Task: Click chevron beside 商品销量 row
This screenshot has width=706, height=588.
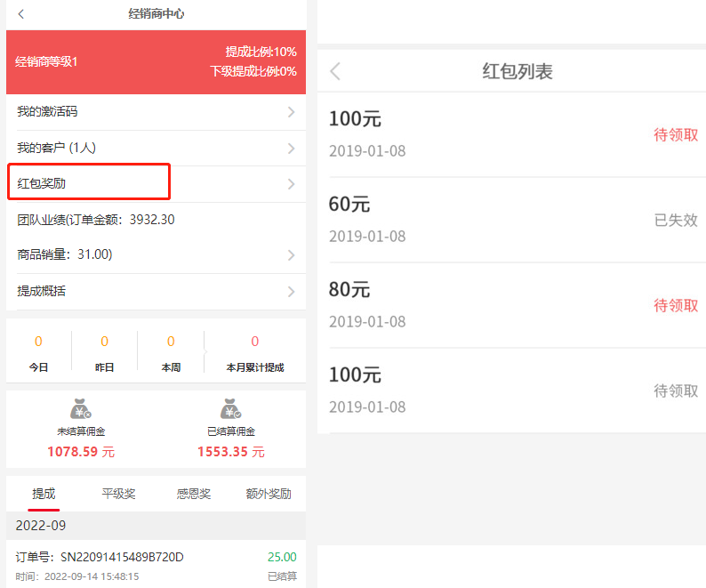Action: tap(291, 255)
